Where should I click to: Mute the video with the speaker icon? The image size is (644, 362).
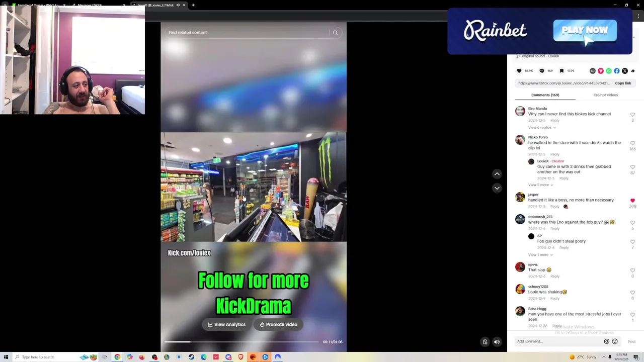pos(497,342)
